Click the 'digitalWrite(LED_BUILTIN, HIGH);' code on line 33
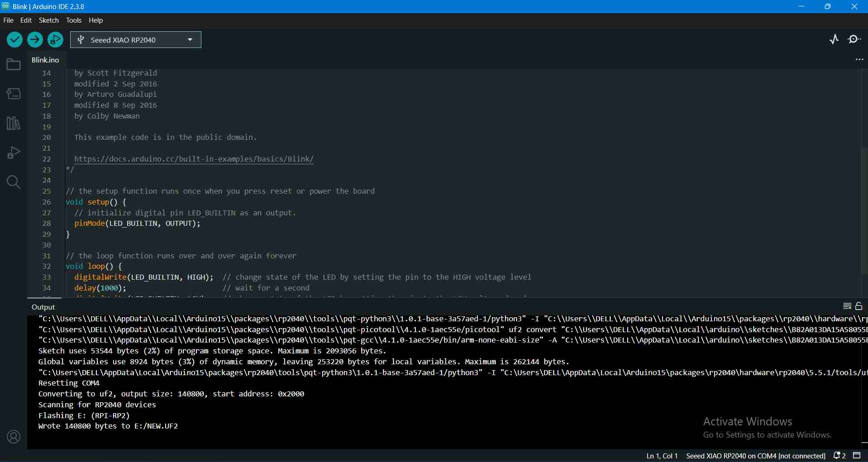This screenshot has width=868, height=462. (x=143, y=277)
